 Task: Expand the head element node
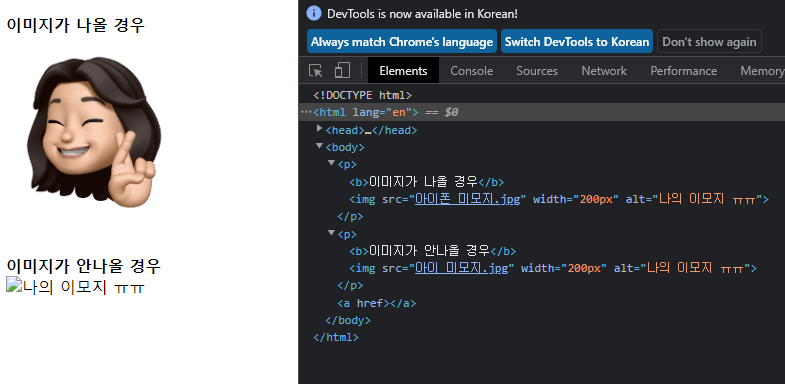point(319,129)
